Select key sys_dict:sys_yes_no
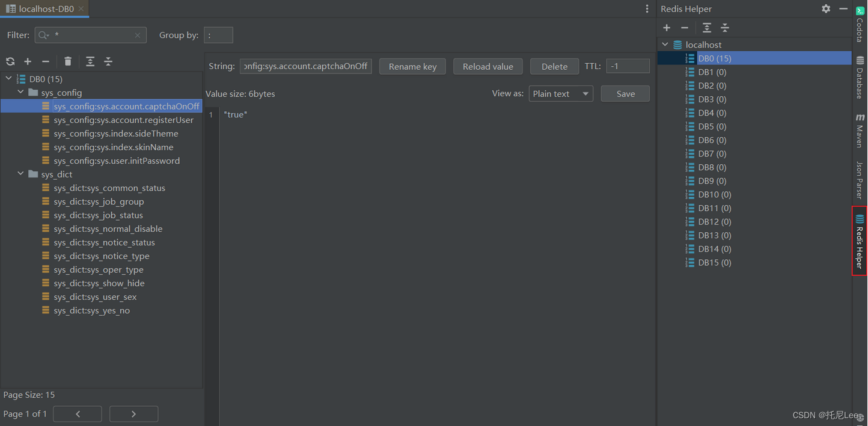This screenshot has width=868, height=426. click(91, 310)
